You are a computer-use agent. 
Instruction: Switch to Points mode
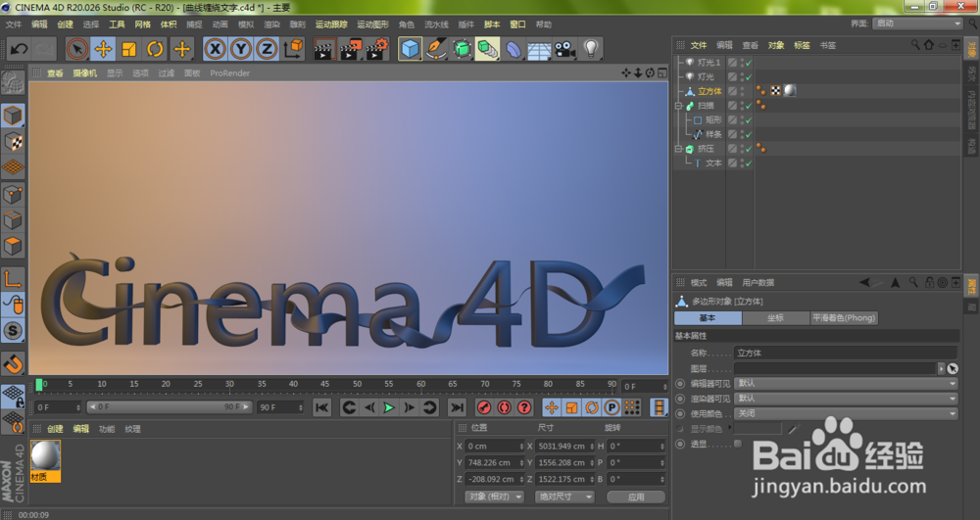[13, 194]
